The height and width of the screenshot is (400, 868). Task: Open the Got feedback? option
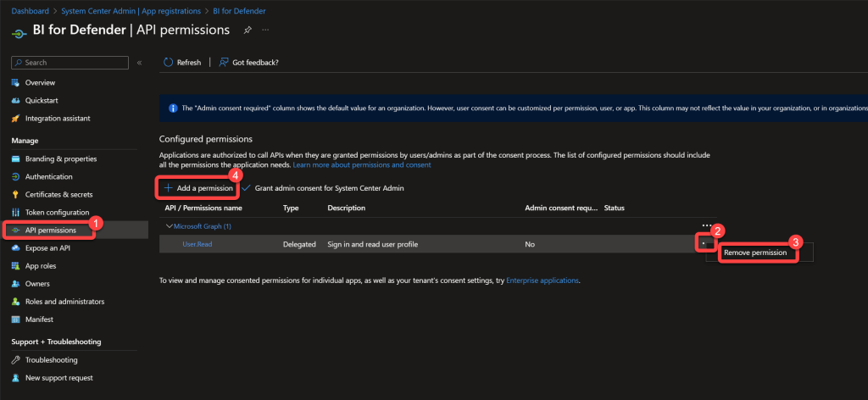(248, 63)
